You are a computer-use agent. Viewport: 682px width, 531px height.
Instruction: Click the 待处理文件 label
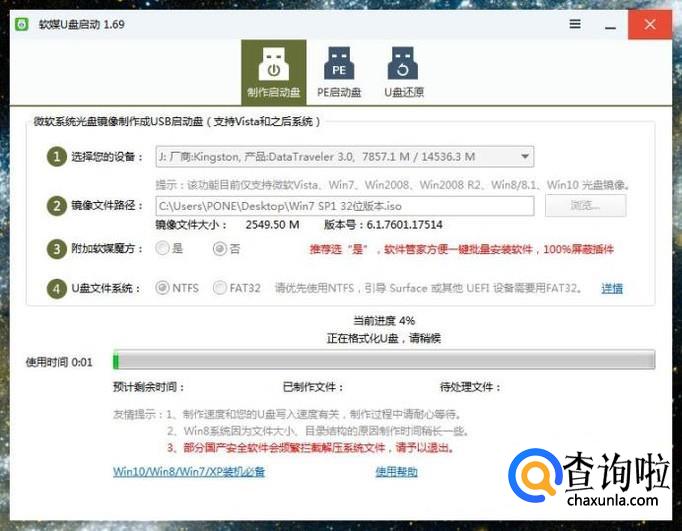coord(470,387)
